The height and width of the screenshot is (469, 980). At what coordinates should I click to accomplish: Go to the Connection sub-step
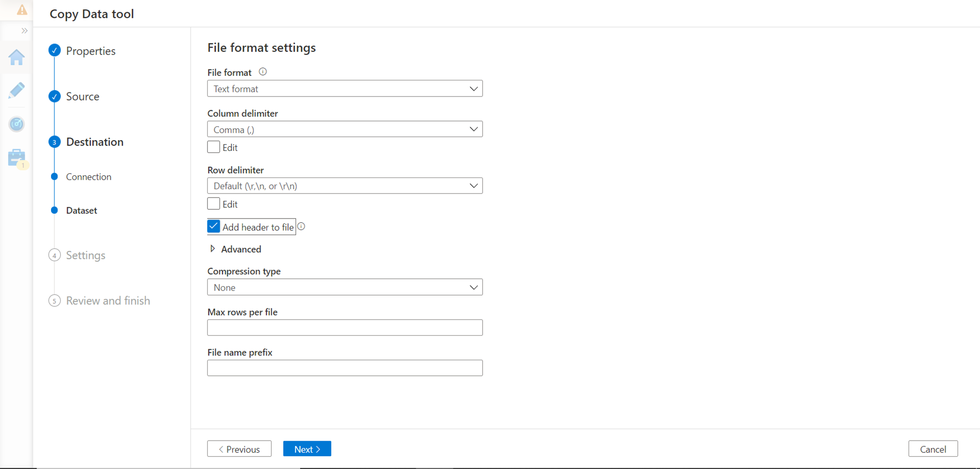pos(89,177)
